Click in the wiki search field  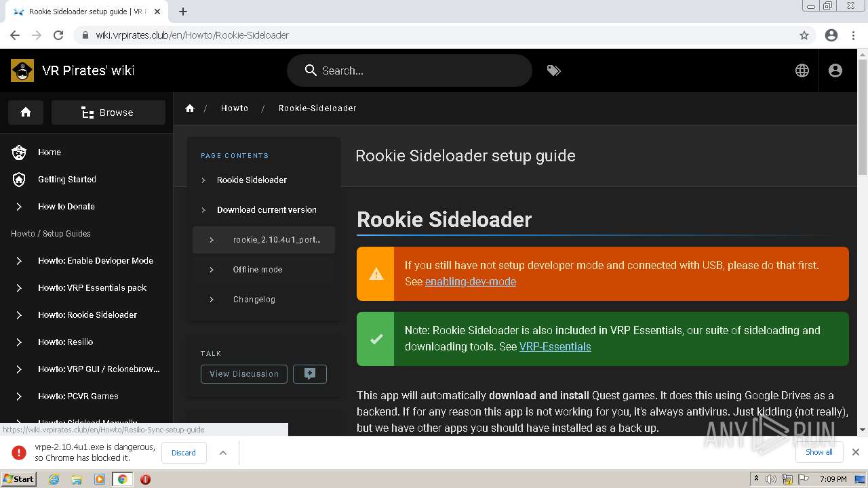(410, 70)
